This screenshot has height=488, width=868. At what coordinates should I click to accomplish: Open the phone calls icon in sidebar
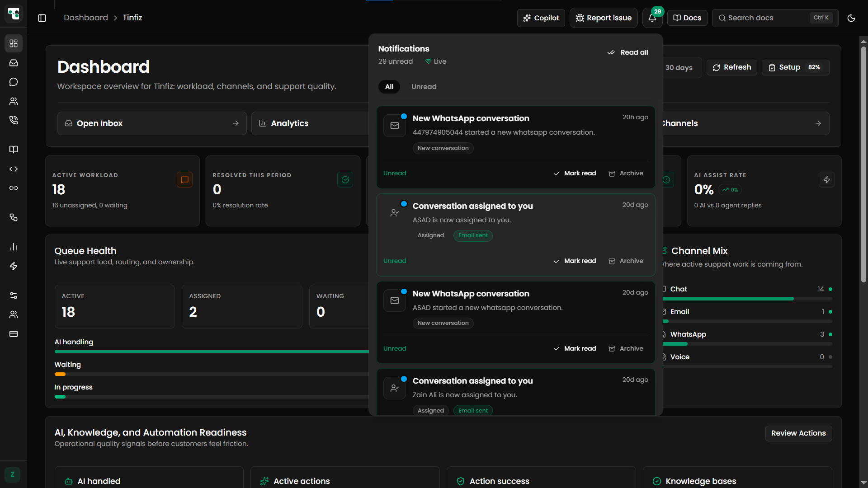(x=14, y=120)
